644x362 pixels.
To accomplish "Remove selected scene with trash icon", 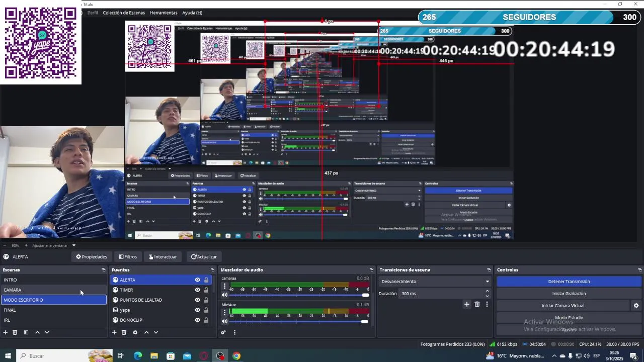I will coord(15,332).
